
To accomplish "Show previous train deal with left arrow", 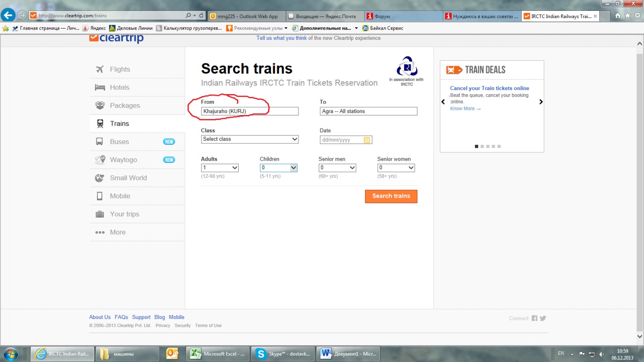I will (x=443, y=102).
